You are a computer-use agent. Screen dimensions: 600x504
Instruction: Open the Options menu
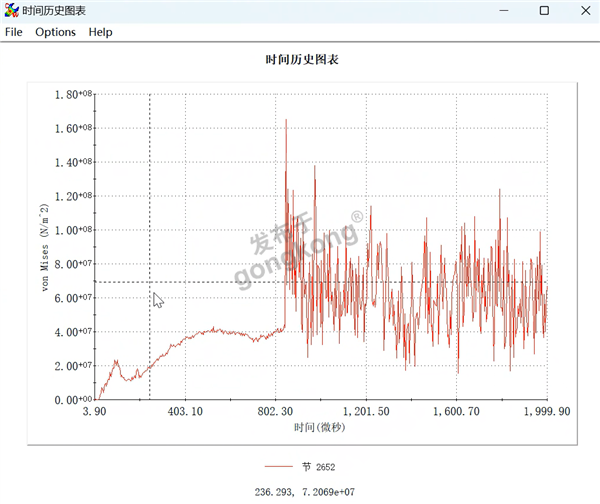[x=55, y=32]
